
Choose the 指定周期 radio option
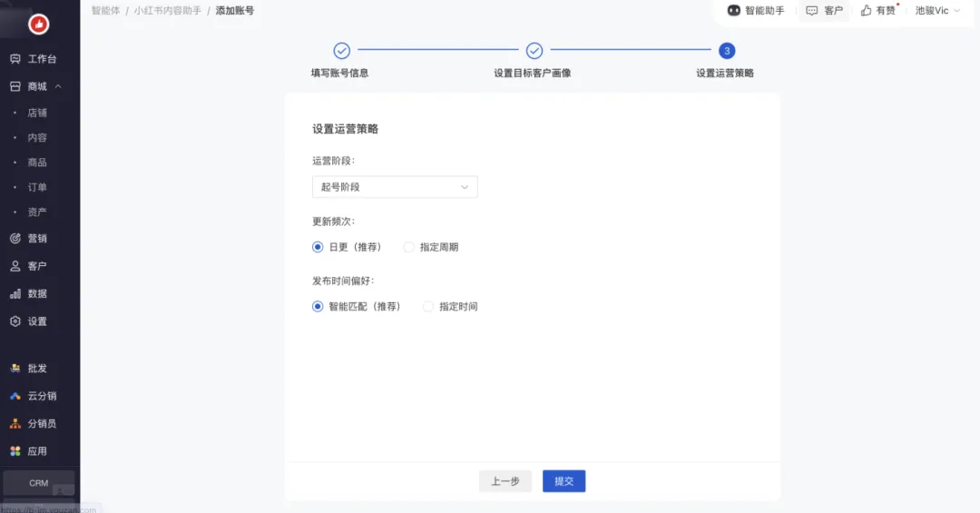[x=409, y=247]
